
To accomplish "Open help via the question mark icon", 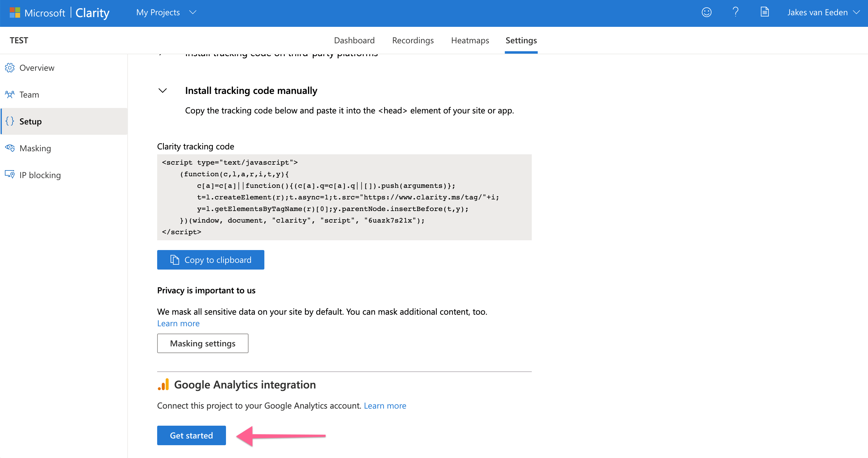I will tap(736, 12).
